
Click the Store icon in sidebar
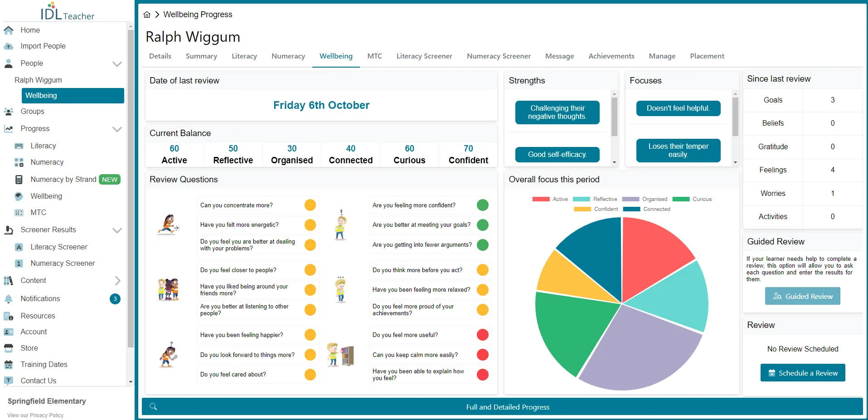(x=8, y=348)
